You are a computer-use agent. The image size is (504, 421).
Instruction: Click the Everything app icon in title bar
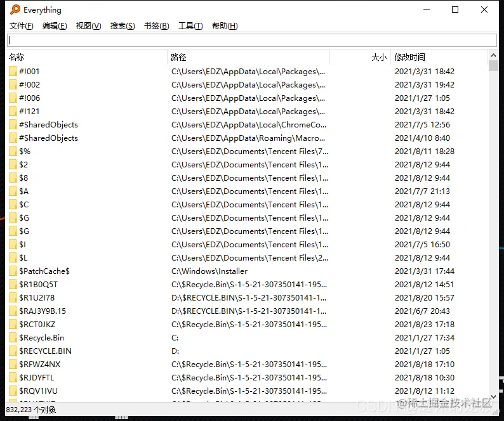tap(15, 10)
